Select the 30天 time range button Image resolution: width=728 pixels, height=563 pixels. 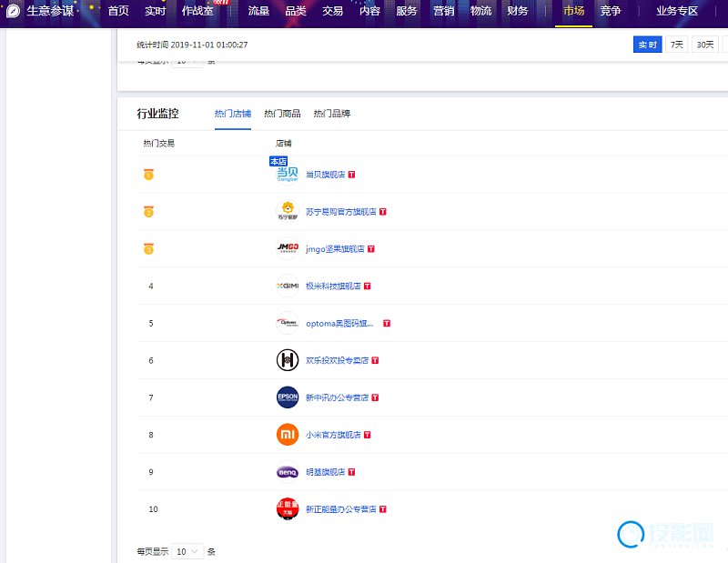click(705, 45)
